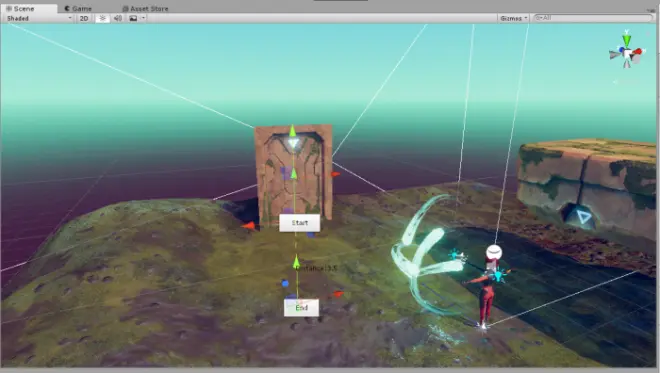The width and height of the screenshot is (660, 373).
Task: Click the Start handle label button
Action: [x=300, y=223]
